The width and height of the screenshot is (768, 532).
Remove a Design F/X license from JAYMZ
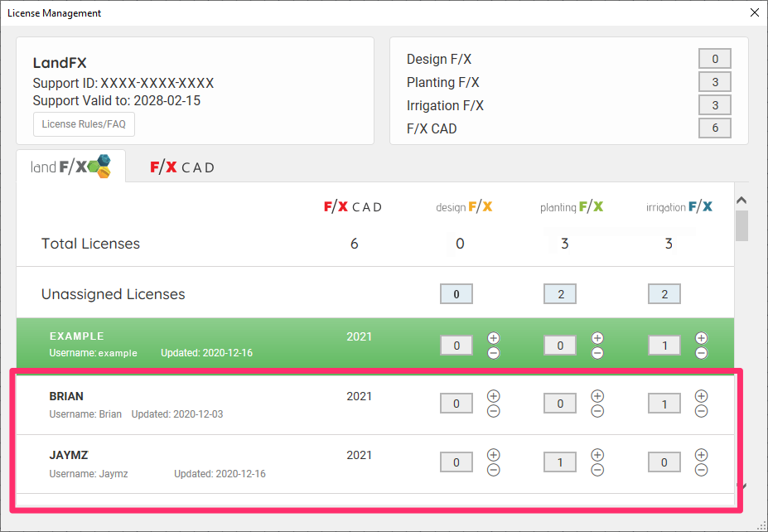(x=493, y=471)
